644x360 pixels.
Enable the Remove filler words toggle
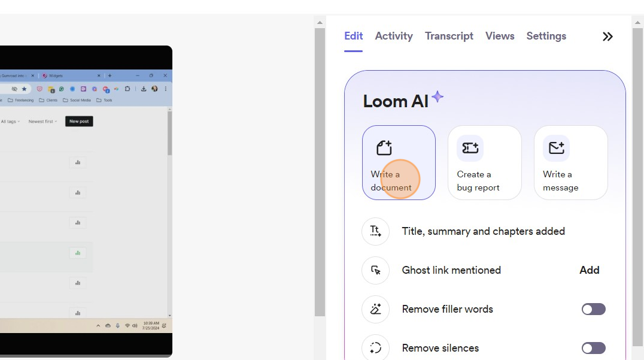click(x=593, y=309)
